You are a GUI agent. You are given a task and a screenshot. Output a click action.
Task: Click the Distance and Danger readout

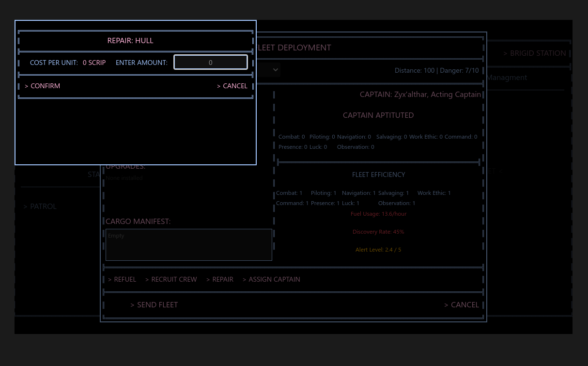coord(437,70)
